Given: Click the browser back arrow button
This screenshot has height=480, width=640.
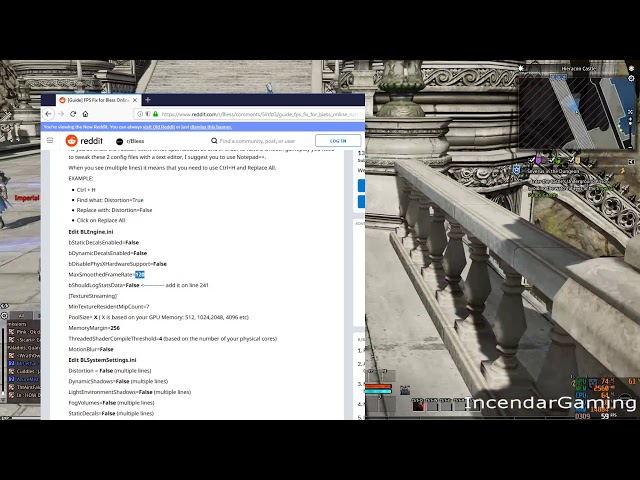Looking at the screenshot, I should click(48, 114).
